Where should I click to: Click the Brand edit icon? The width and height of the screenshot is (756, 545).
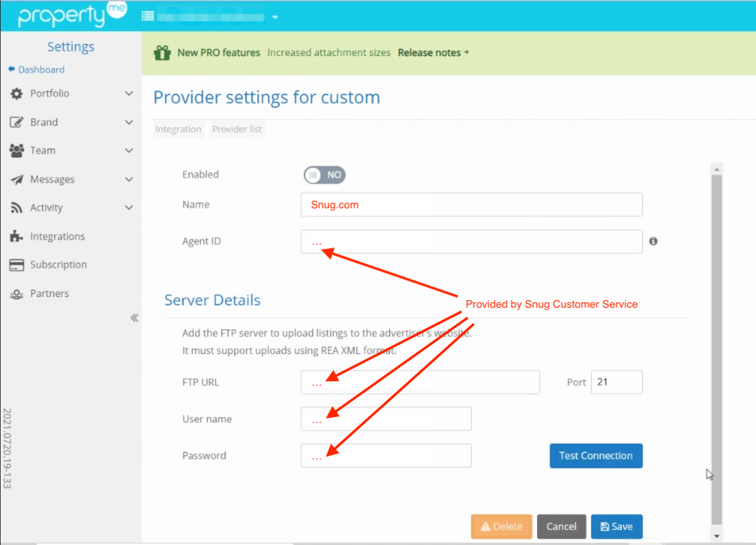click(16, 122)
